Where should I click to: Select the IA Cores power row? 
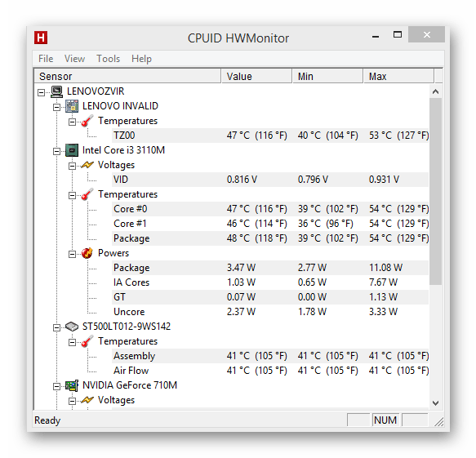[x=270, y=282]
